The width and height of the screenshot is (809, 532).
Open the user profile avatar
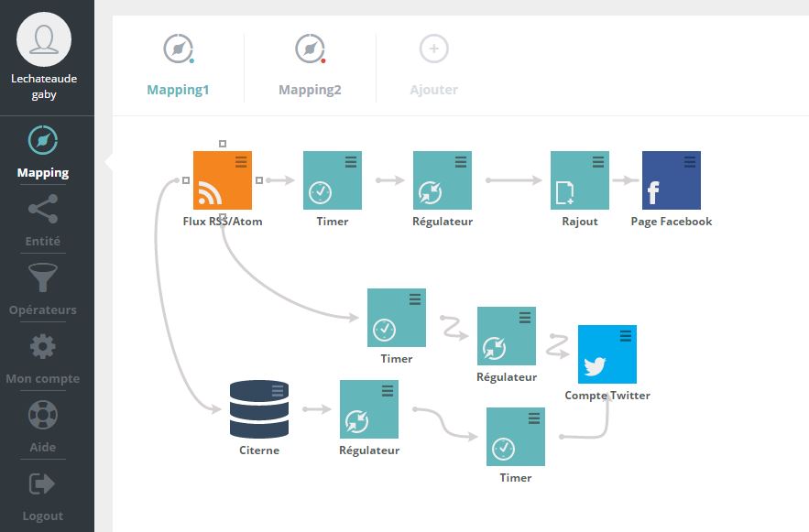click(x=44, y=39)
